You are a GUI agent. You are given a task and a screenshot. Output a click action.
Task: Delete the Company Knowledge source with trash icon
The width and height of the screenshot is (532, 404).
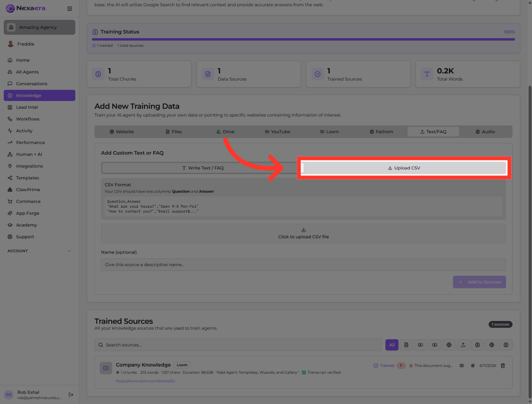(x=503, y=366)
